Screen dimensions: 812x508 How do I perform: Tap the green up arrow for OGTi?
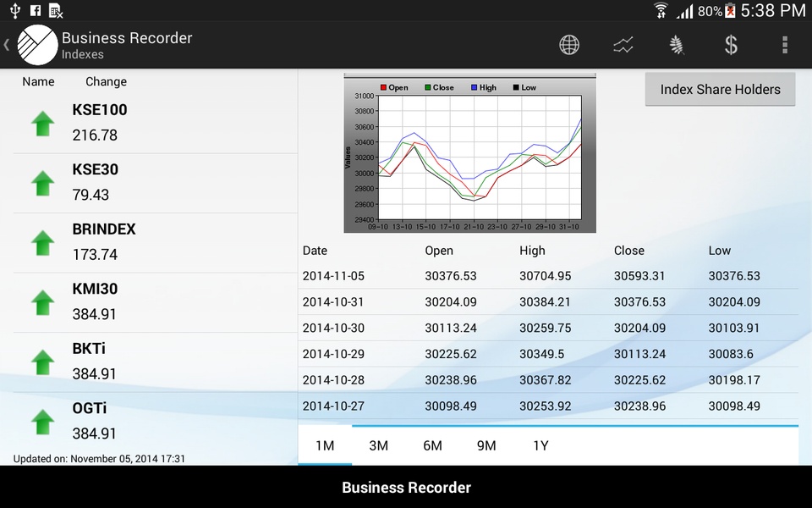pos(42,422)
